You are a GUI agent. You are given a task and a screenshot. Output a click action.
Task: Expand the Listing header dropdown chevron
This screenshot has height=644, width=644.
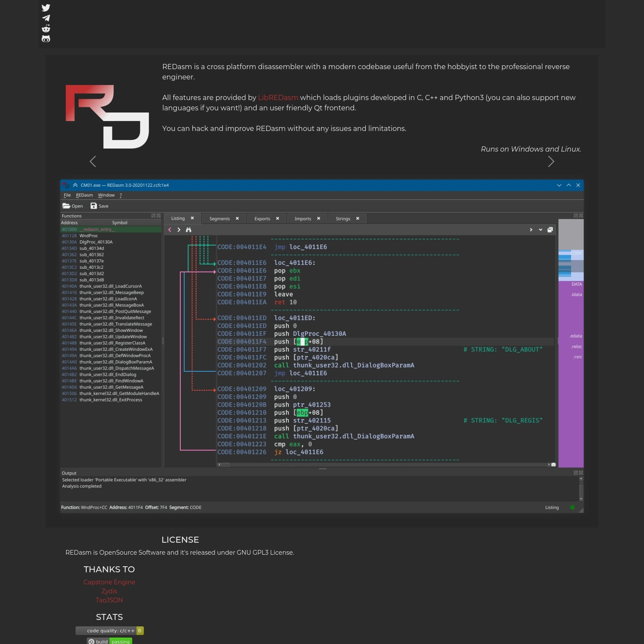tap(541, 230)
